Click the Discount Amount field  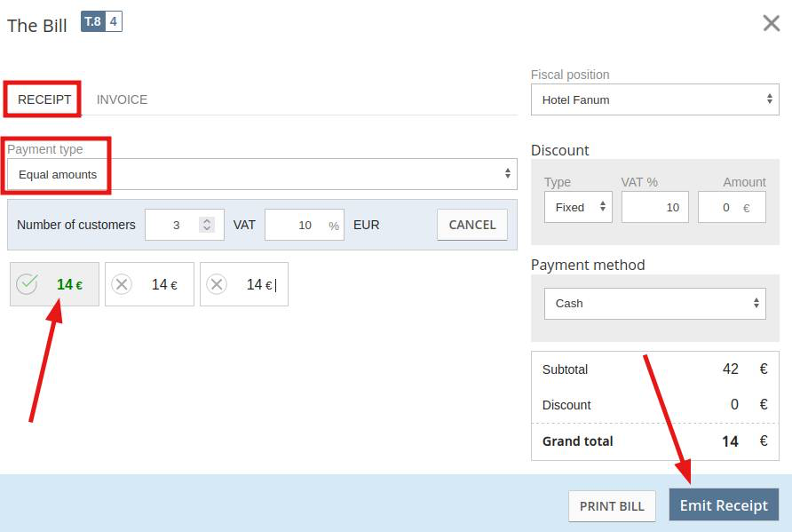click(x=732, y=207)
